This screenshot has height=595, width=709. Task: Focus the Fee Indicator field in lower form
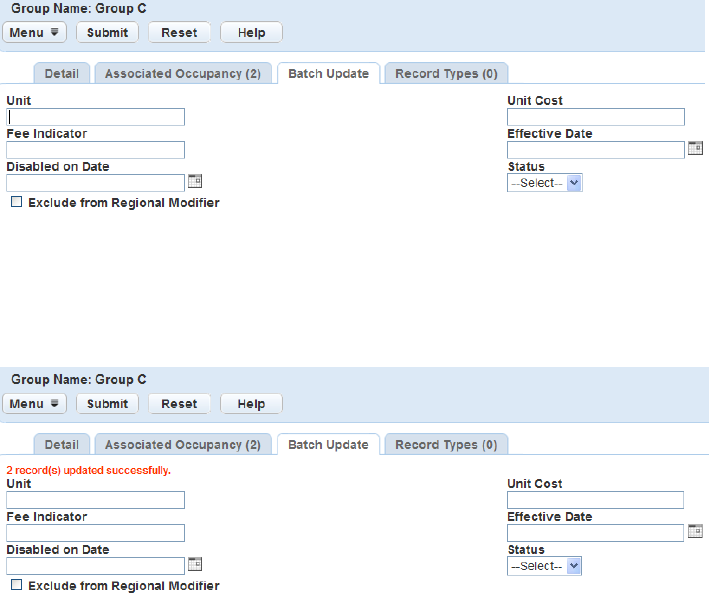pyautogui.click(x=95, y=533)
